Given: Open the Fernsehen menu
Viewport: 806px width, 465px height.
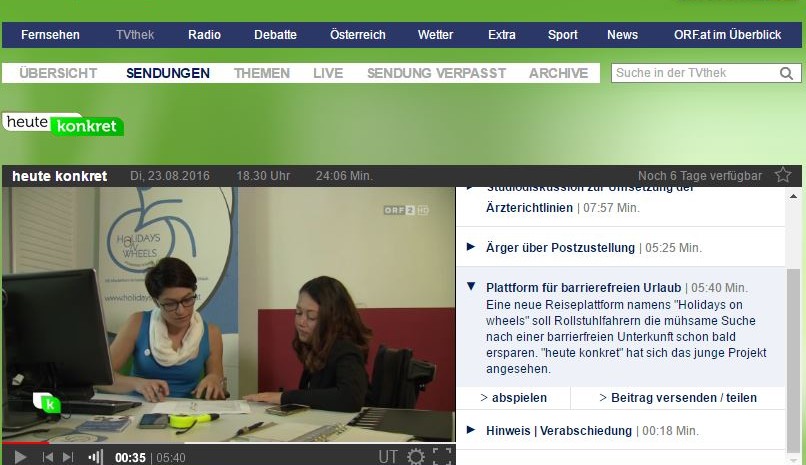Looking at the screenshot, I should (50, 35).
